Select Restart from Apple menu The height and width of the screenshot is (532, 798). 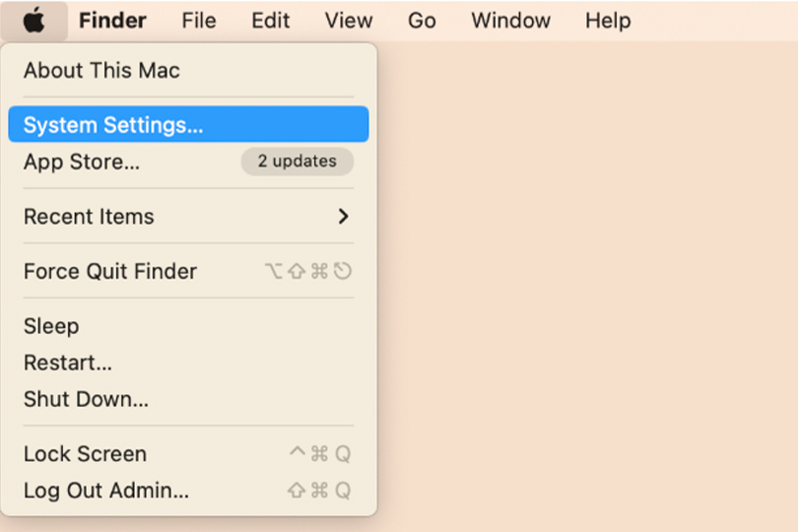[68, 363]
